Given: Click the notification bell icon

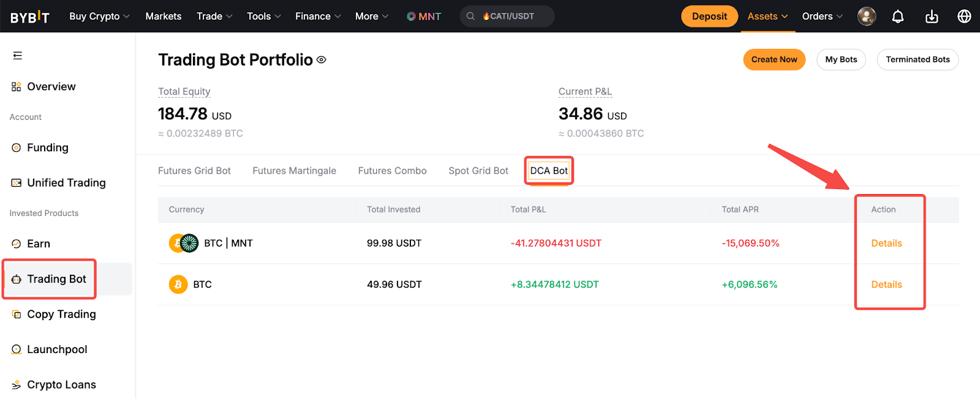Looking at the screenshot, I should click(897, 17).
